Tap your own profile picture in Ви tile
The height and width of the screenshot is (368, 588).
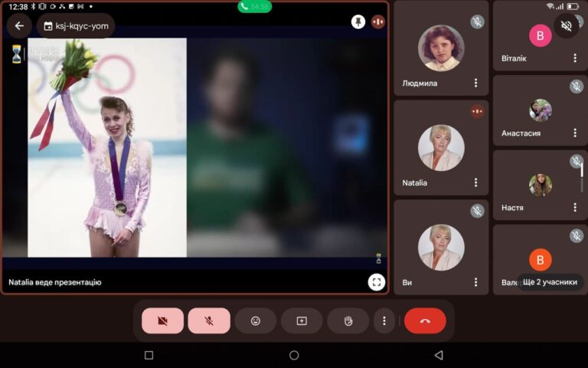pyautogui.click(x=441, y=248)
